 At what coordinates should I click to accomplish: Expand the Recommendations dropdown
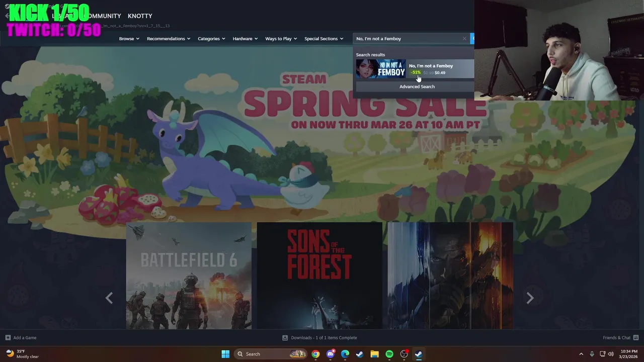coord(169,39)
